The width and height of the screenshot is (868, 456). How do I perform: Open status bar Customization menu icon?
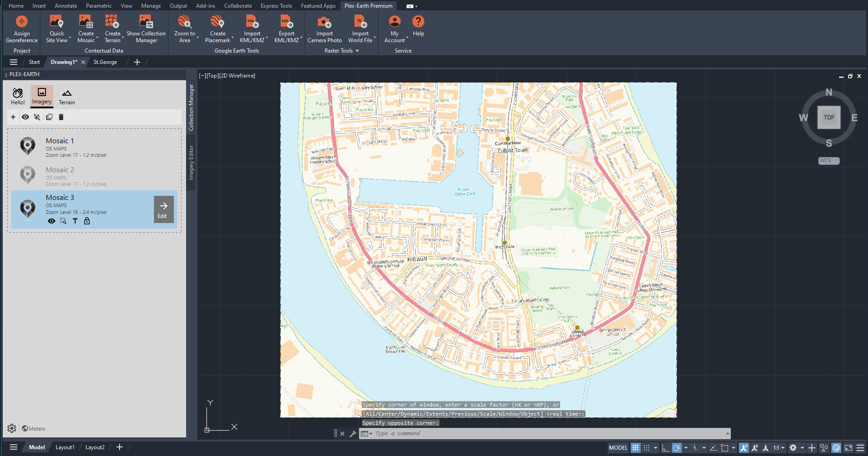click(x=860, y=448)
